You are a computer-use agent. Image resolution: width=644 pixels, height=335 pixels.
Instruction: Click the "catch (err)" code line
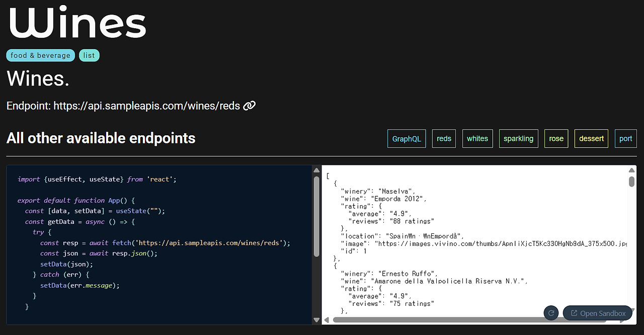coord(61,274)
